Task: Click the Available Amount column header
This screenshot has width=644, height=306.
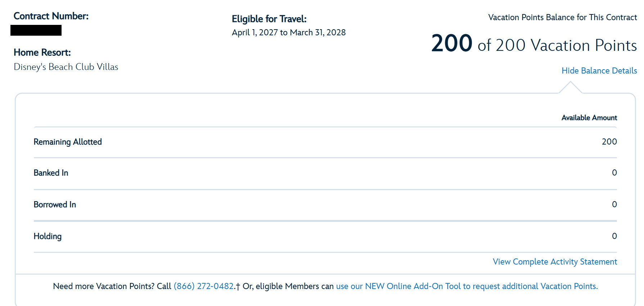Action: tap(589, 118)
